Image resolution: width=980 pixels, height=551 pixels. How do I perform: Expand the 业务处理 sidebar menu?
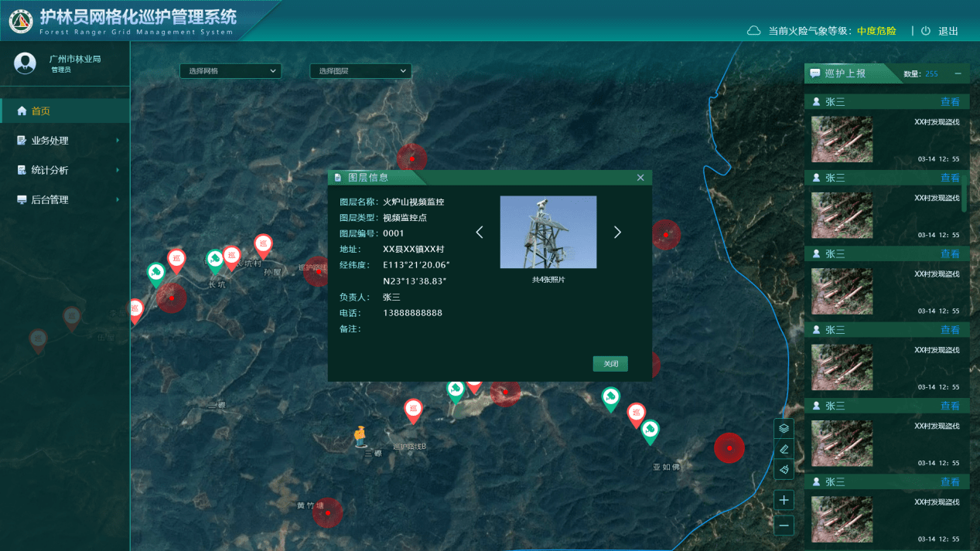(65, 141)
